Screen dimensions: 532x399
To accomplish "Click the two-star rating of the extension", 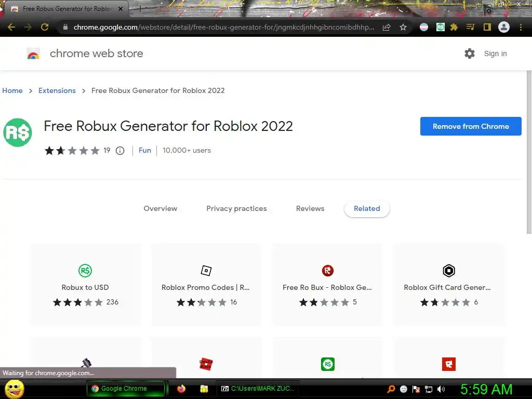I will (x=72, y=150).
